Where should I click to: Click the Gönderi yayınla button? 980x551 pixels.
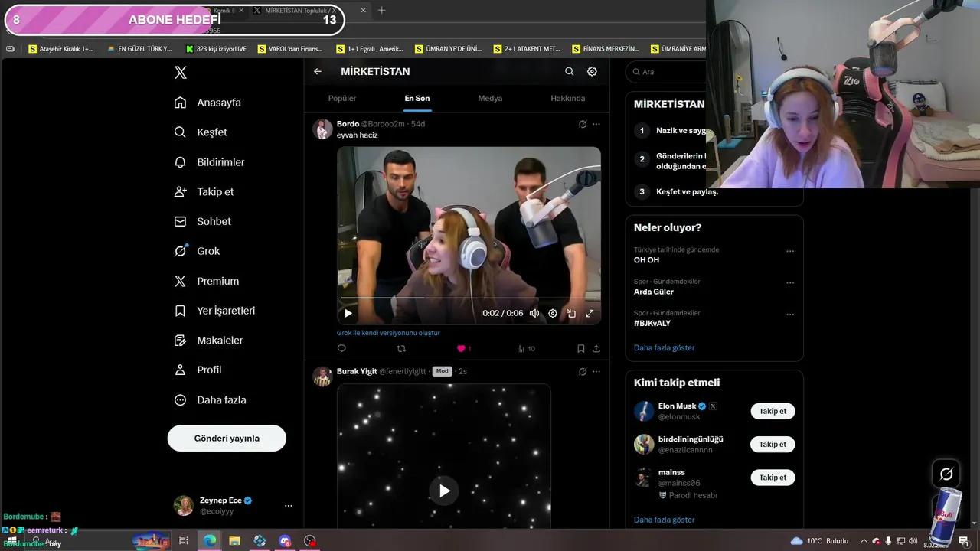(x=227, y=439)
